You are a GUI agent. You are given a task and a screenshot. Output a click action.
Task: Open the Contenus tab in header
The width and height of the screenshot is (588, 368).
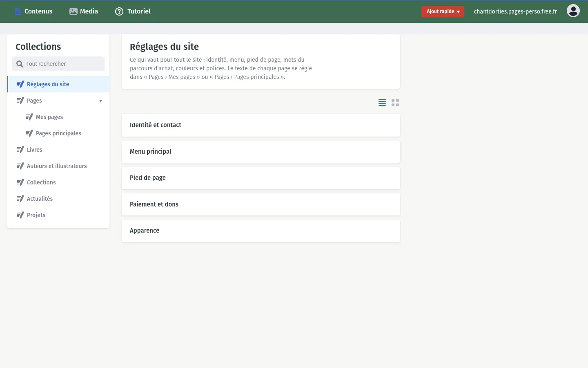point(33,11)
